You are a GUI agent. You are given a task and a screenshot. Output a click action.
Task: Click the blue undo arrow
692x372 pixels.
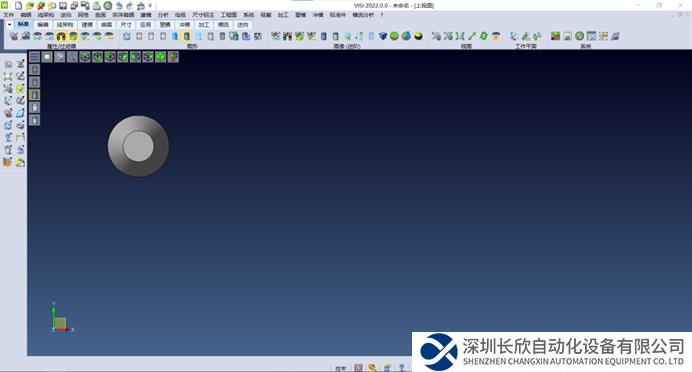(119, 6)
